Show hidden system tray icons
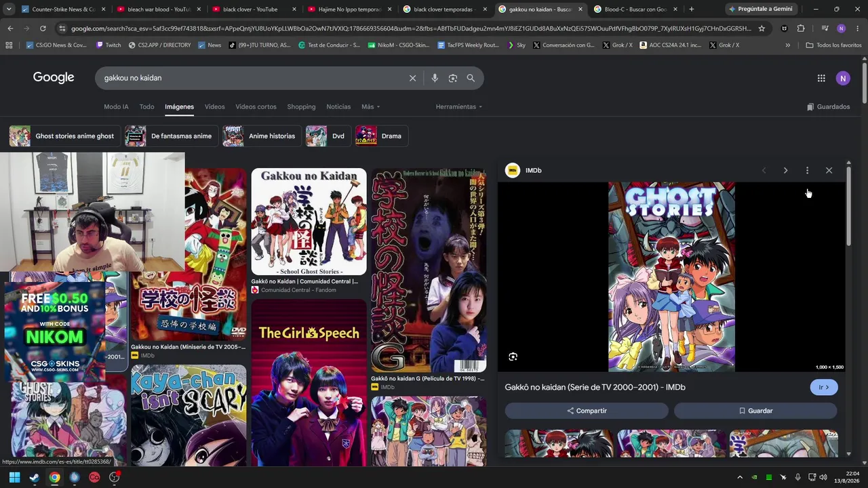868x488 pixels. click(x=740, y=477)
